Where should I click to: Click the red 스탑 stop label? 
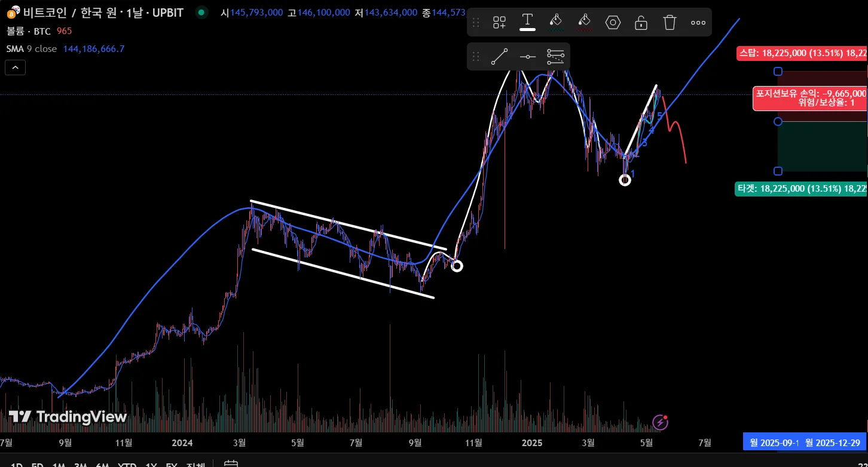pyautogui.click(x=802, y=53)
